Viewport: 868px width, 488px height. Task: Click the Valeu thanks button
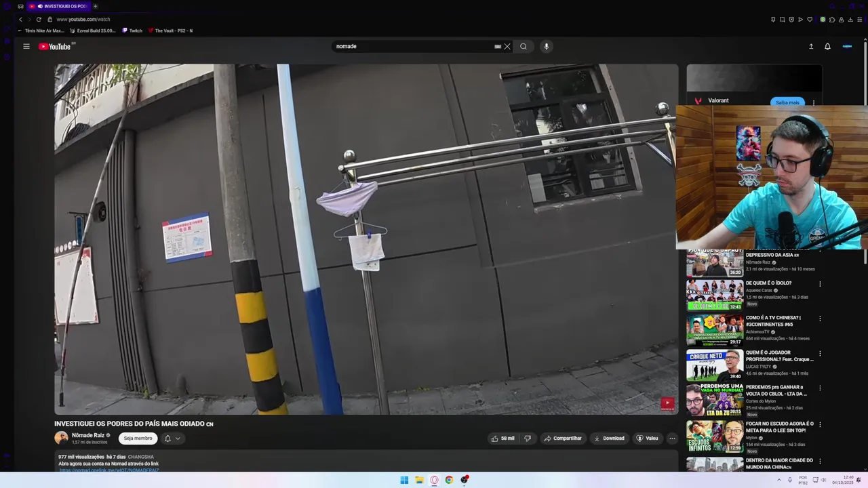pyautogui.click(x=647, y=439)
